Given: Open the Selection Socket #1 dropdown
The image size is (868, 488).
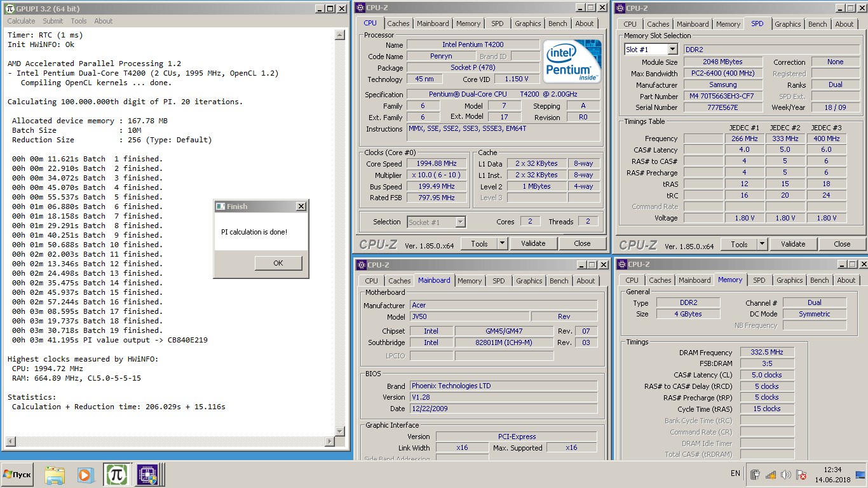Looking at the screenshot, I should point(460,222).
